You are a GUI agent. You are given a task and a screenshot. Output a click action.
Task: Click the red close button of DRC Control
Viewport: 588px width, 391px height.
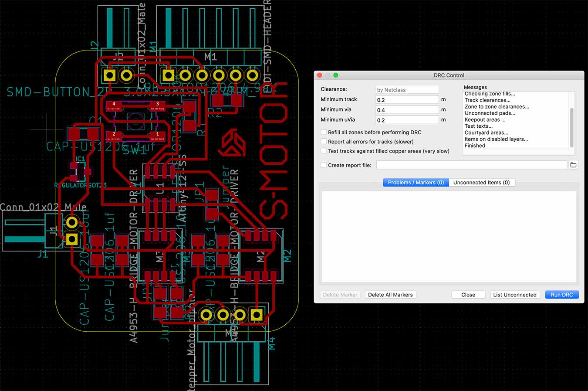[x=319, y=75]
